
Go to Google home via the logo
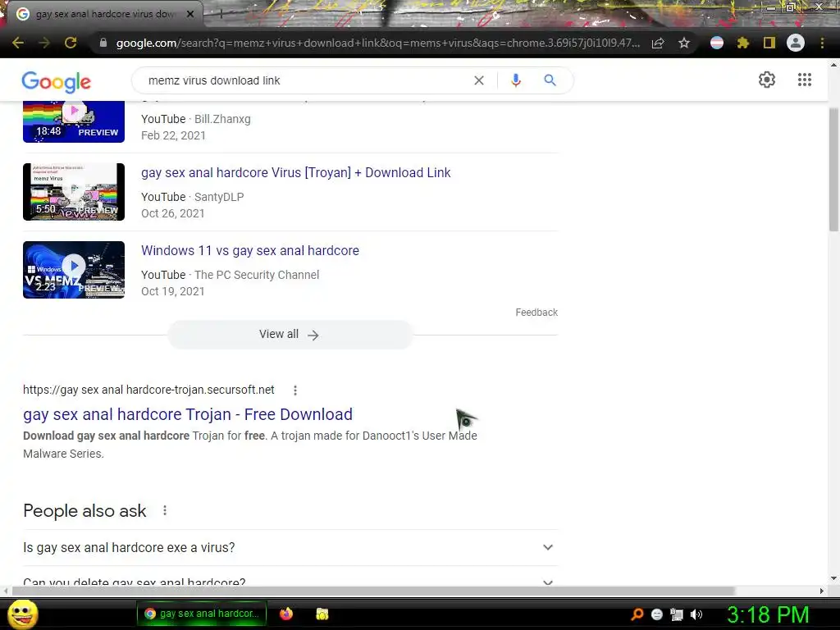click(x=57, y=81)
